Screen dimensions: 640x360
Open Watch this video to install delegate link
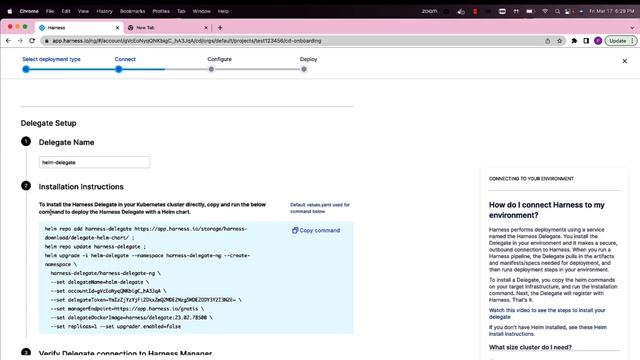coord(547,313)
